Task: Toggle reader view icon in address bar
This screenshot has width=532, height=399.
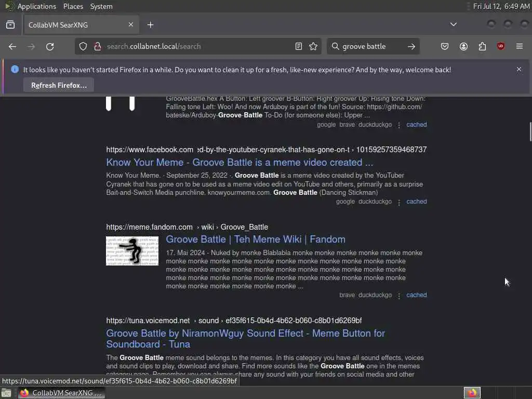Action: tap(299, 46)
